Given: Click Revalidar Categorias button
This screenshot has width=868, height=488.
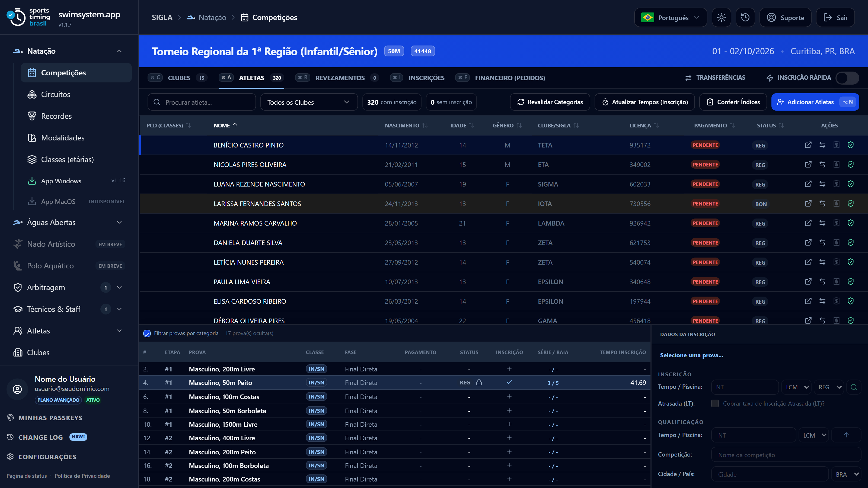Looking at the screenshot, I should pos(550,102).
